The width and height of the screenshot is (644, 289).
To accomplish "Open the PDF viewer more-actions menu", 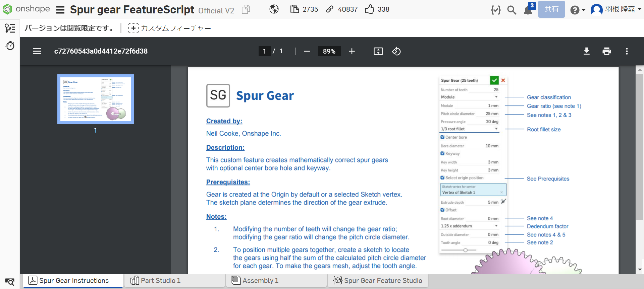I will [x=627, y=51].
